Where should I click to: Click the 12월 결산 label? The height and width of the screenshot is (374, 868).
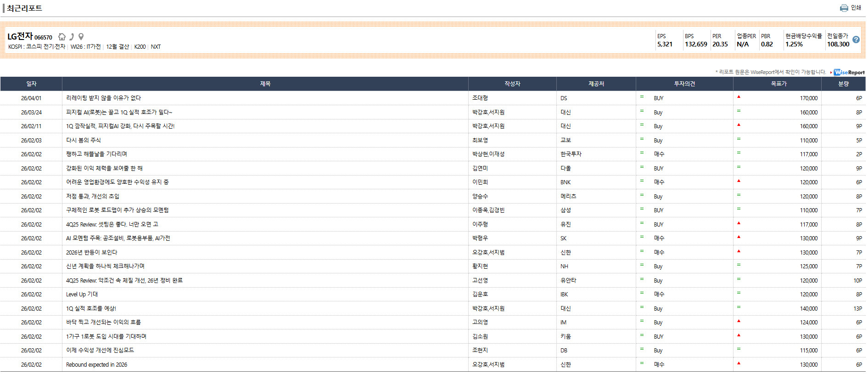118,47
